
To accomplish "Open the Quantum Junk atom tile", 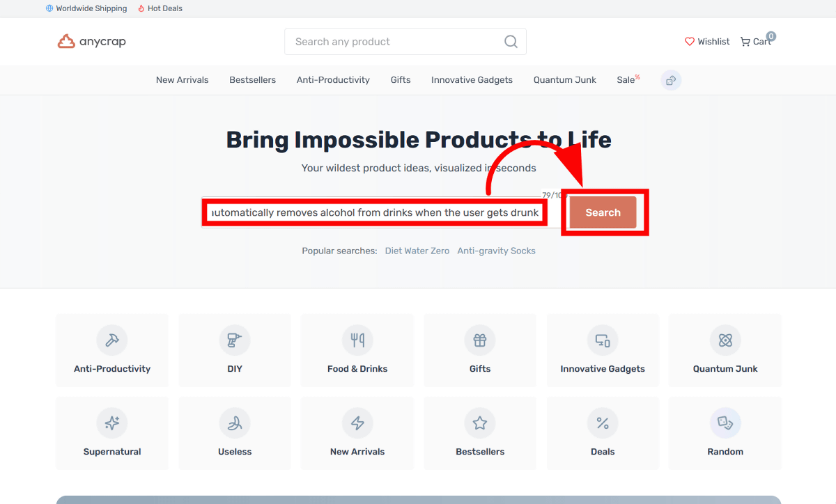I will [x=725, y=350].
